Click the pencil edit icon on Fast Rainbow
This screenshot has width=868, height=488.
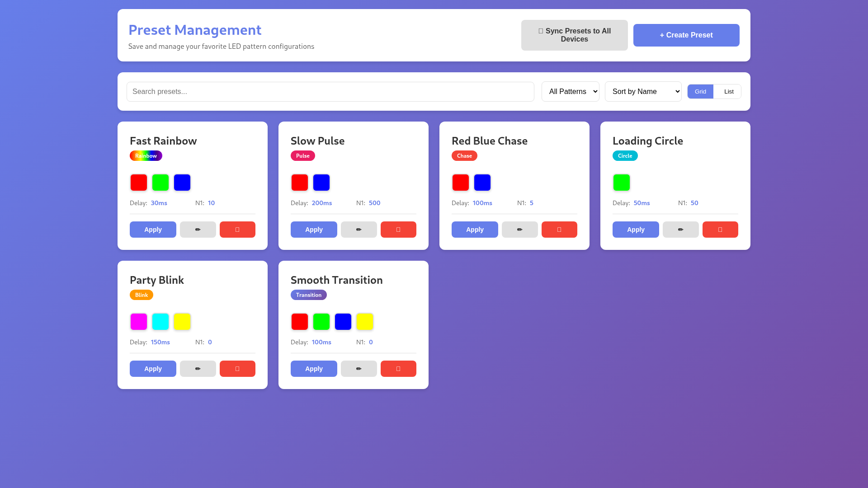[x=198, y=230]
